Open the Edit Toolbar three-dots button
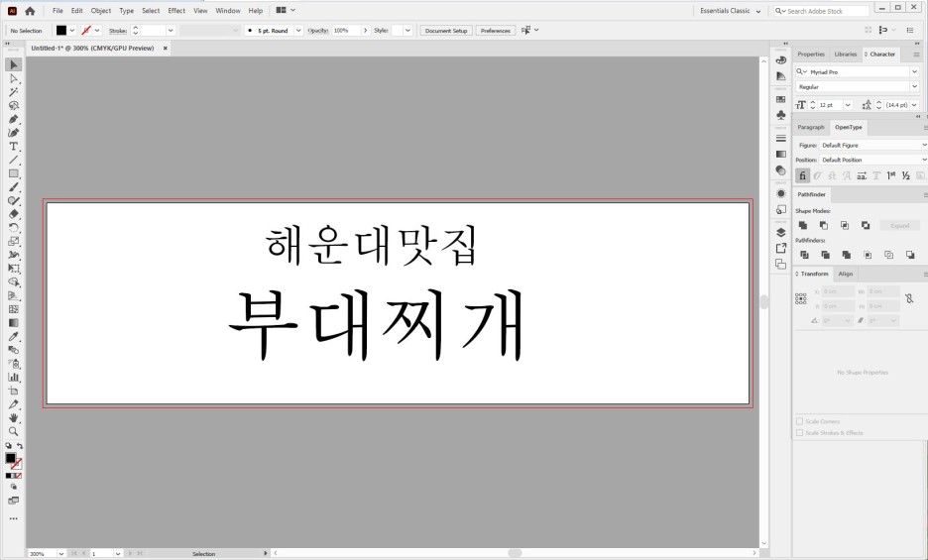Screen dimensions: 928x560 [x=14, y=518]
